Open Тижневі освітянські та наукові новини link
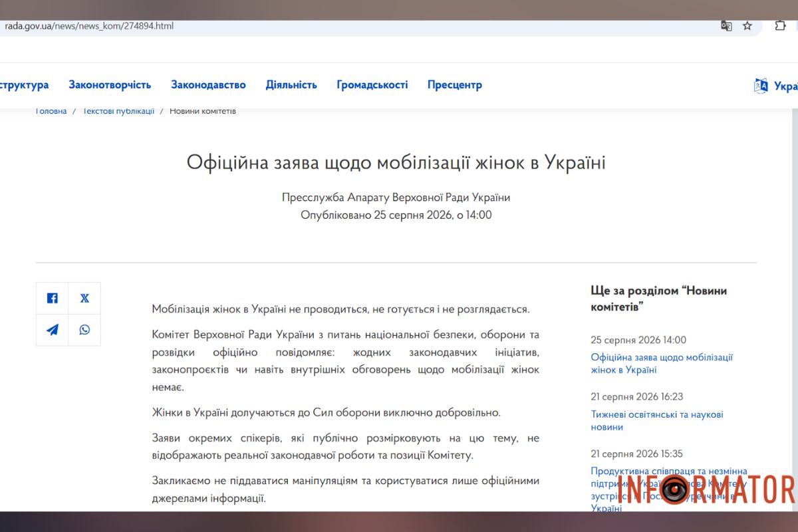 [x=657, y=420]
